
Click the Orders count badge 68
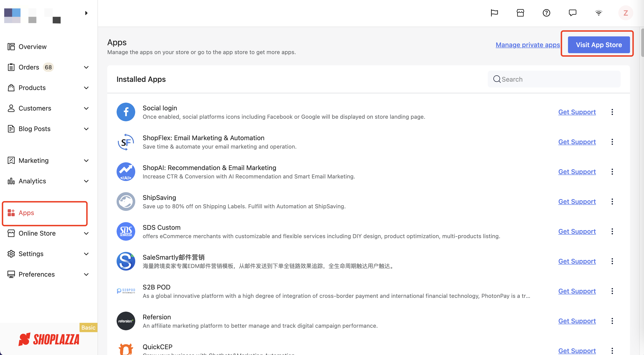click(48, 67)
